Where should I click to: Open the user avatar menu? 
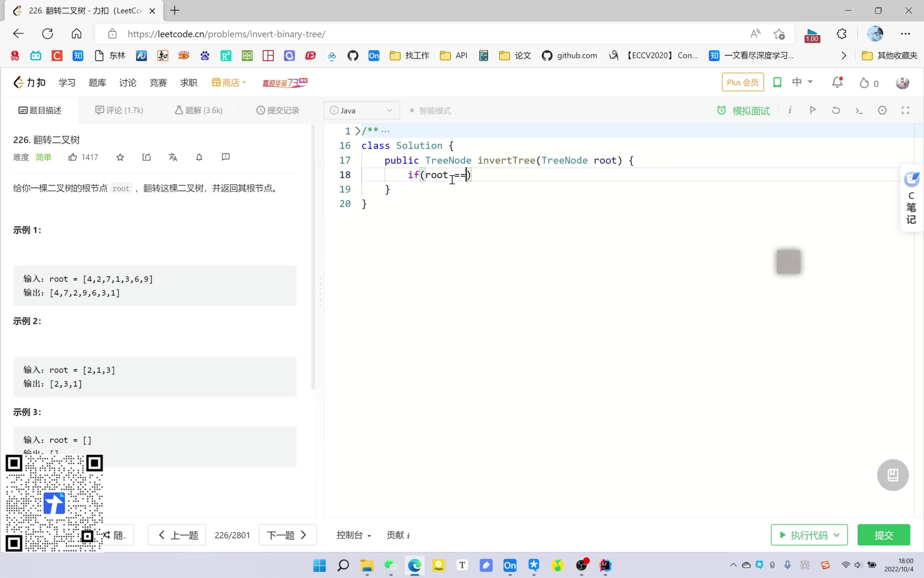tap(902, 83)
